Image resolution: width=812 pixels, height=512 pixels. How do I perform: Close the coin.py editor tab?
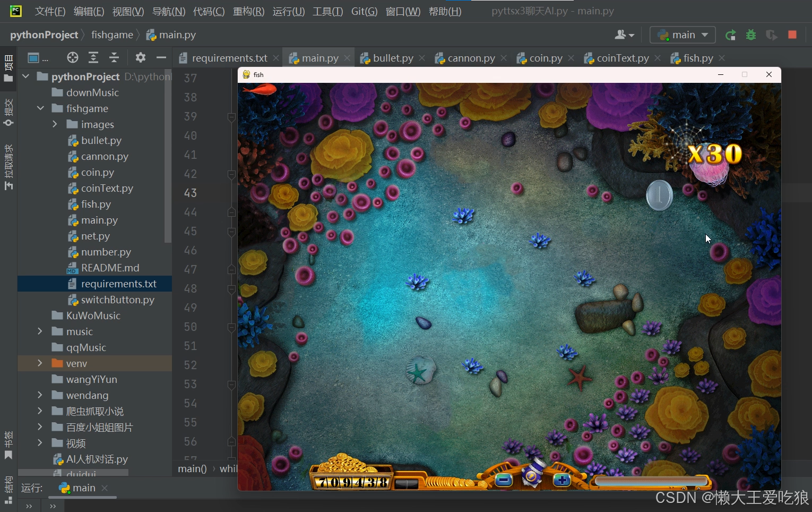571,58
